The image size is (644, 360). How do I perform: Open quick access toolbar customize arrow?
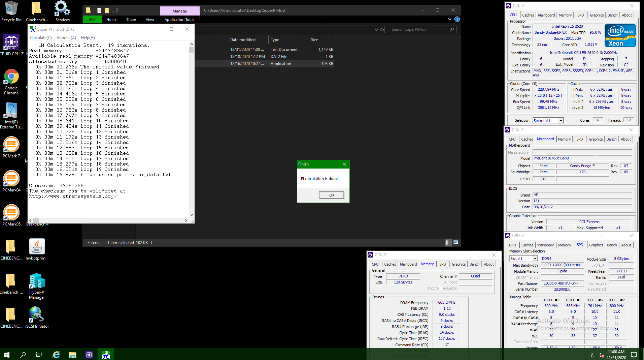point(113,10)
